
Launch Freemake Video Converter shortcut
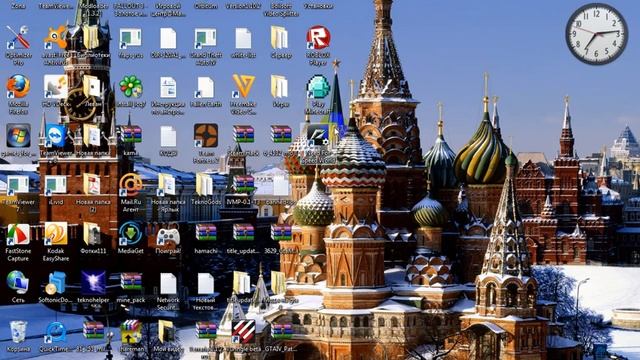click(244, 87)
